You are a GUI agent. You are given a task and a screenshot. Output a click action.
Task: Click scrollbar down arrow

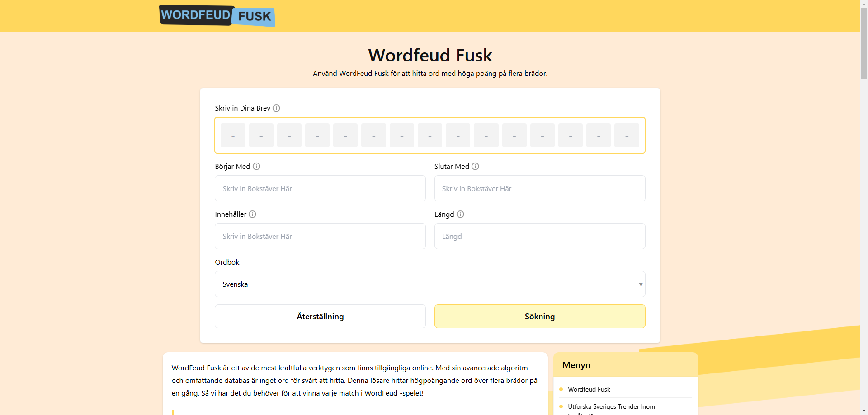click(864, 411)
